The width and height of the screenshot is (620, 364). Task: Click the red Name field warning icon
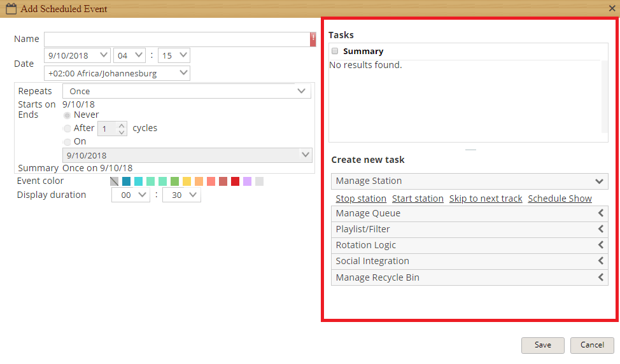[x=313, y=39]
